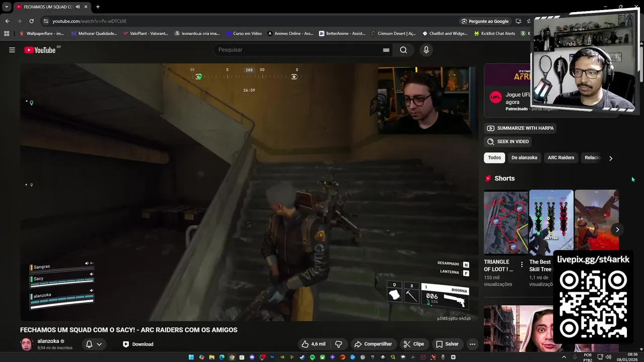The width and height of the screenshot is (644, 362).
Task: Select the Relacionados filter chip
Action: pos(592,157)
